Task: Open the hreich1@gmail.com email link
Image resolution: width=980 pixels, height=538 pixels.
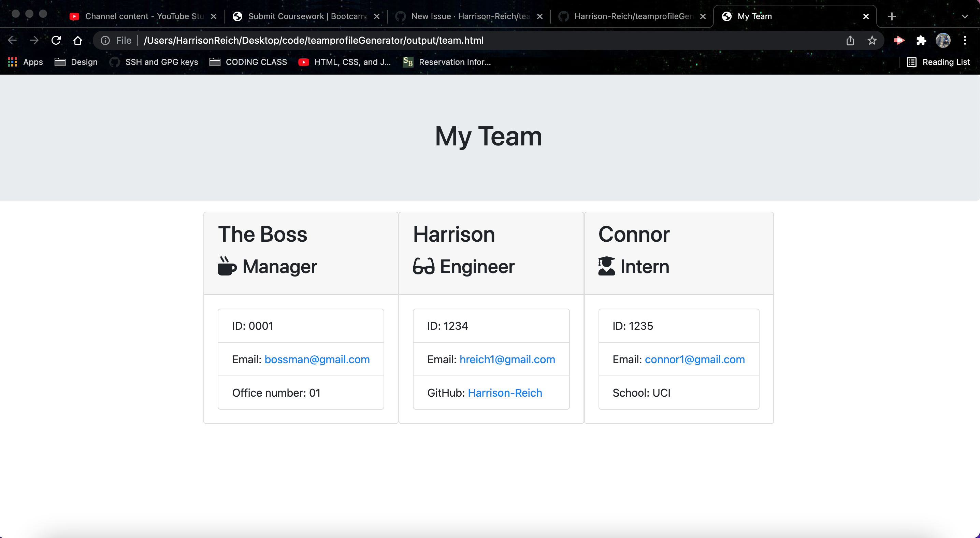Action: 507,359
